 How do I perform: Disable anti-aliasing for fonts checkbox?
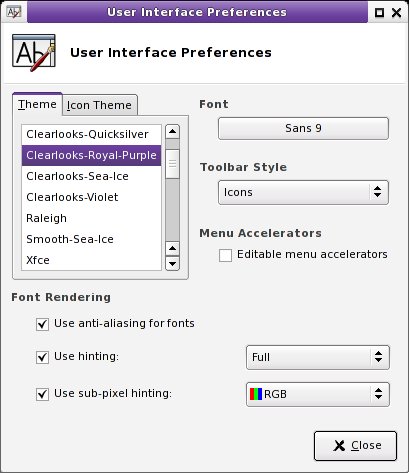coord(42,324)
